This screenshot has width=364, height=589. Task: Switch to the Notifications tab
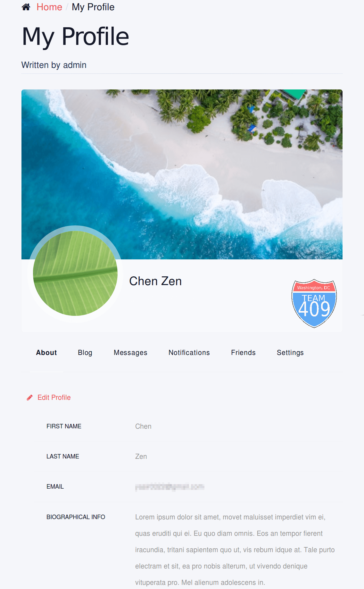point(189,353)
